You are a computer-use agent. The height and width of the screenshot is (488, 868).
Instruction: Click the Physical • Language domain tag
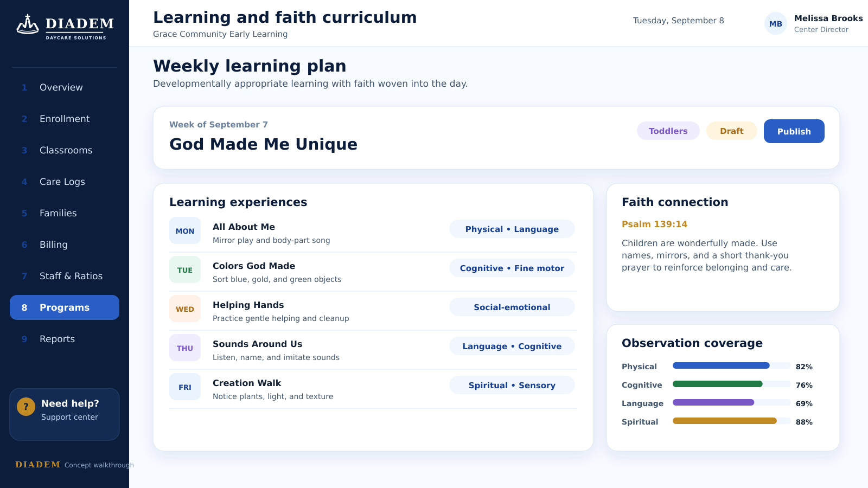512,229
